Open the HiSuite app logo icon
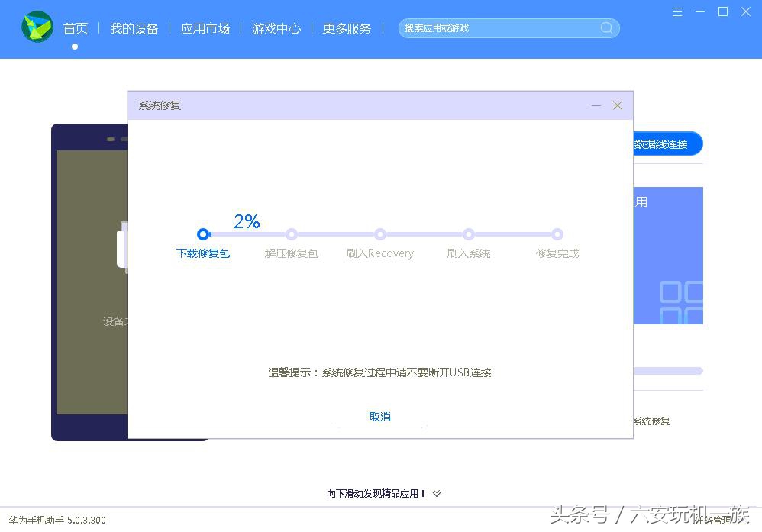The height and width of the screenshot is (532, 762). (37, 27)
